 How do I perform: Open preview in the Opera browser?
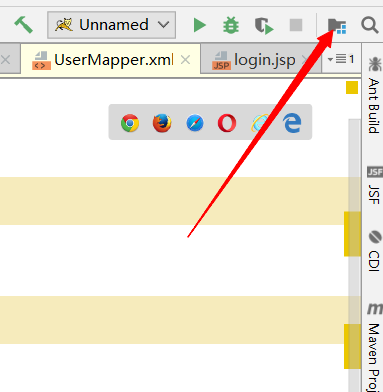[x=227, y=123]
